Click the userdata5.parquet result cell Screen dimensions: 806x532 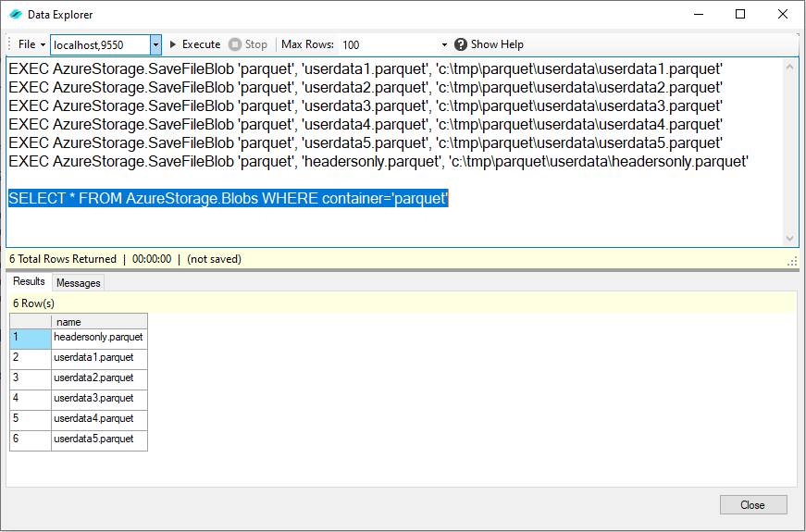point(99,440)
